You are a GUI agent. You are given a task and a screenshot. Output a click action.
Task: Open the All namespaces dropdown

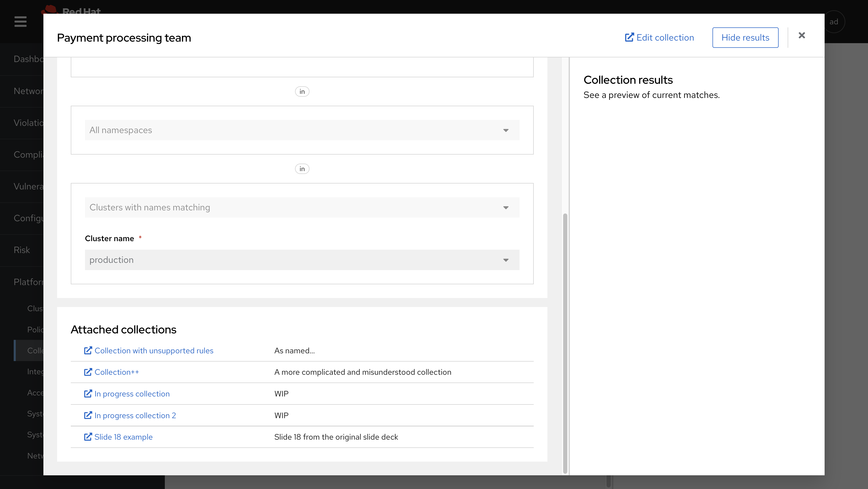click(x=301, y=130)
